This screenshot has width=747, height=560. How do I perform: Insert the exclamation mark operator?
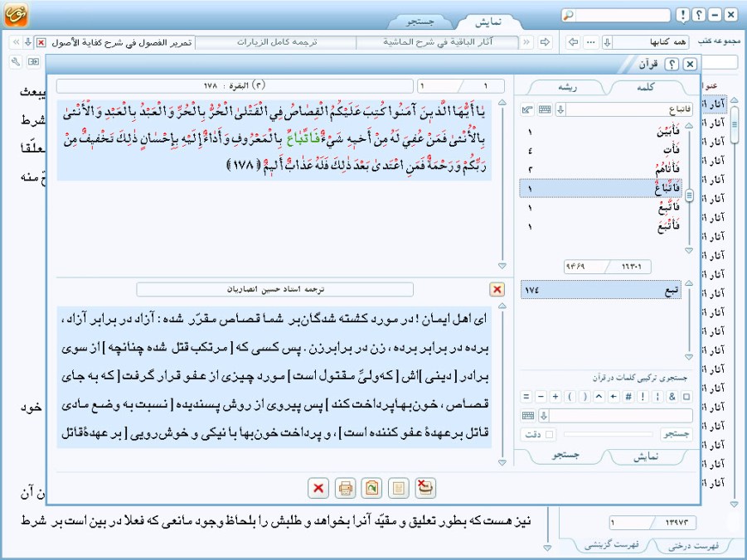(x=643, y=396)
